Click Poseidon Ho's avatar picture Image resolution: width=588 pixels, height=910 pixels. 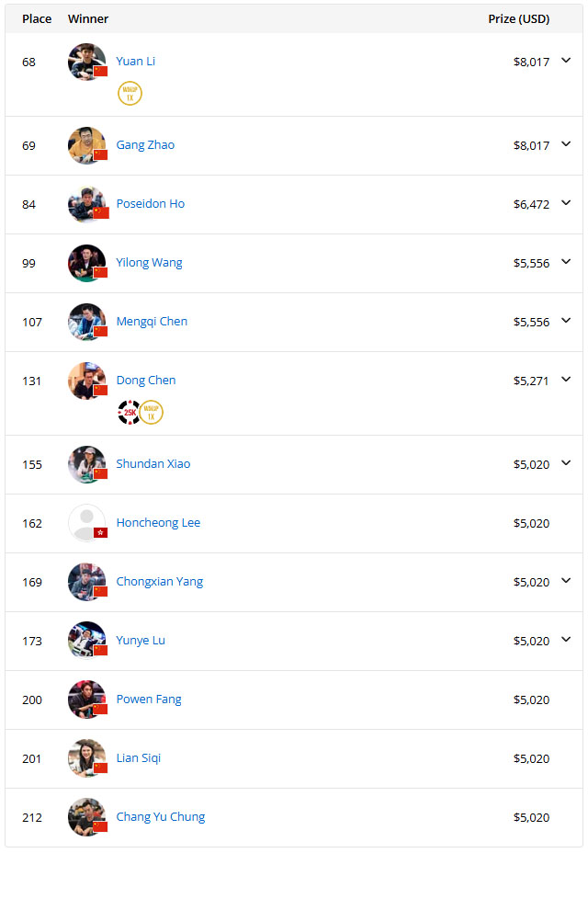tap(87, 204)
